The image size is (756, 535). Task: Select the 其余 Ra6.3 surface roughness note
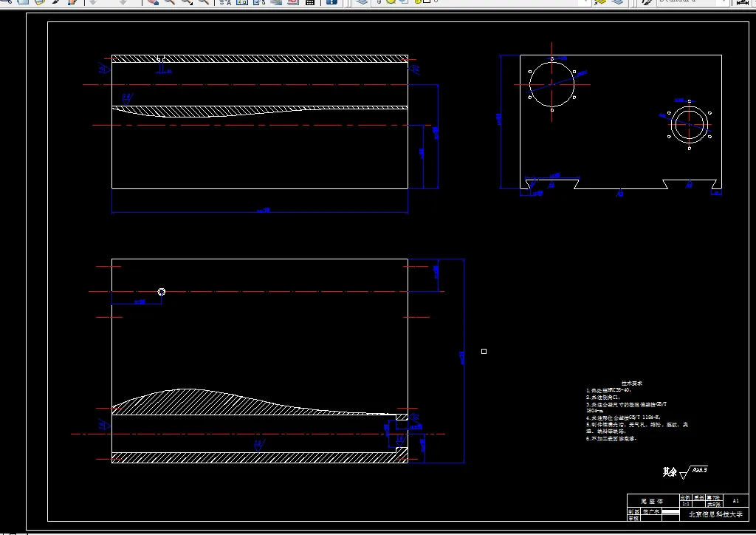tap(685, 471)
